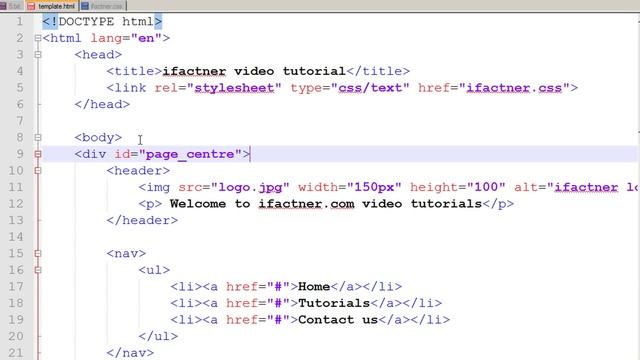Click line number 1 in the margin

20,21
